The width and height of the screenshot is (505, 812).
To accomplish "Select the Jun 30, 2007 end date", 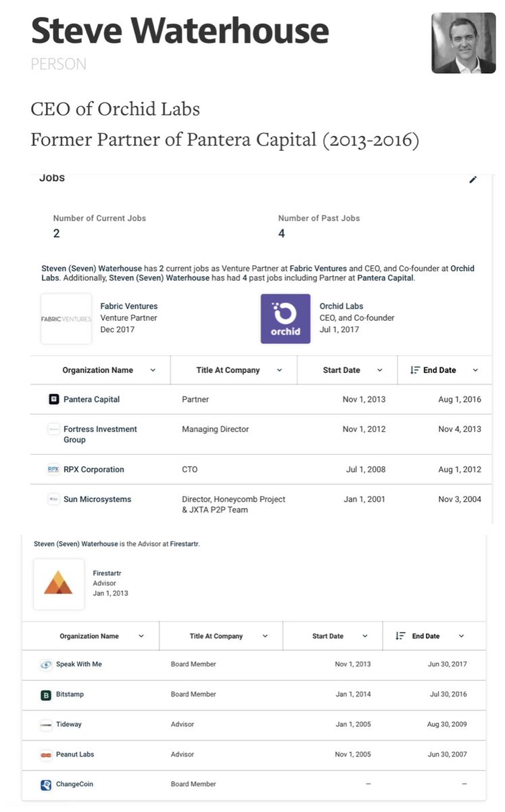I will point(448,754).
